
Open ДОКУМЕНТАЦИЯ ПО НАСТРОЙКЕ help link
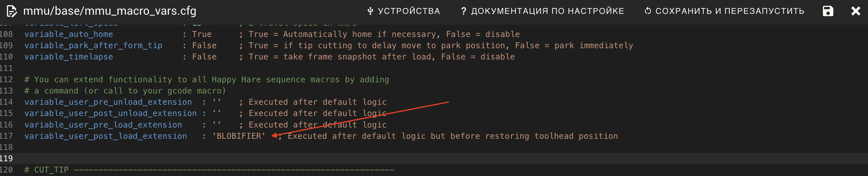pos(542,11)
